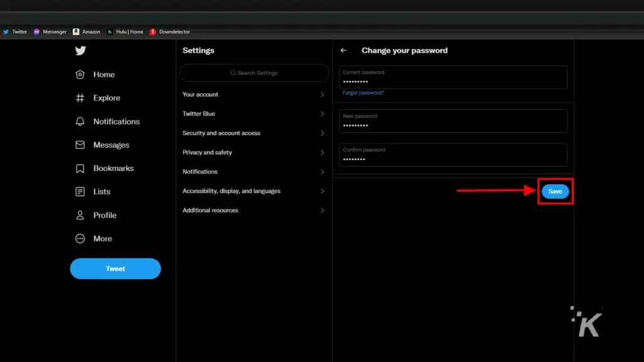Click the Amazon bookmark favicon
Viewport: 644px width, 362px height.
click(x=76, y=31)
